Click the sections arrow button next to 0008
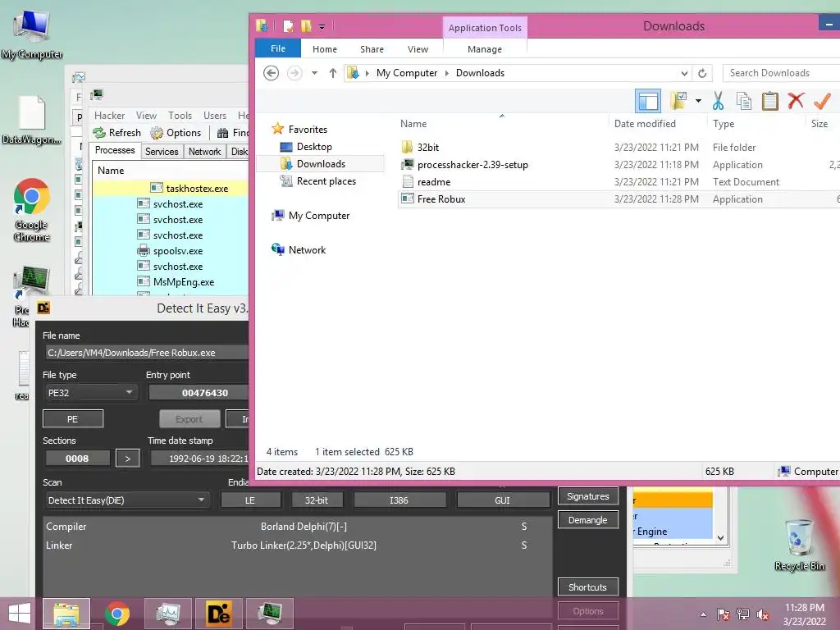 pyautogui.click(x=127, y=459)
